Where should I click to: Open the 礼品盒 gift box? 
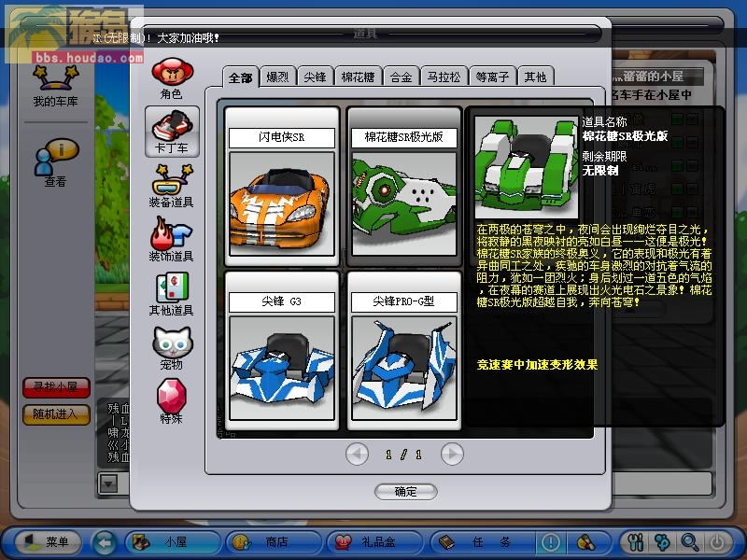coord(374,542)
